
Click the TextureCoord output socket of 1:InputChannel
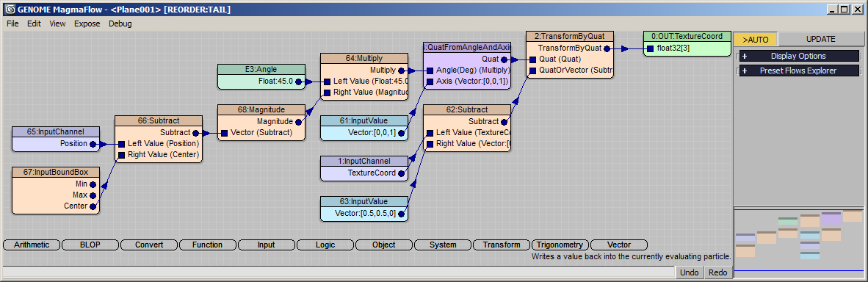point(402,173)
